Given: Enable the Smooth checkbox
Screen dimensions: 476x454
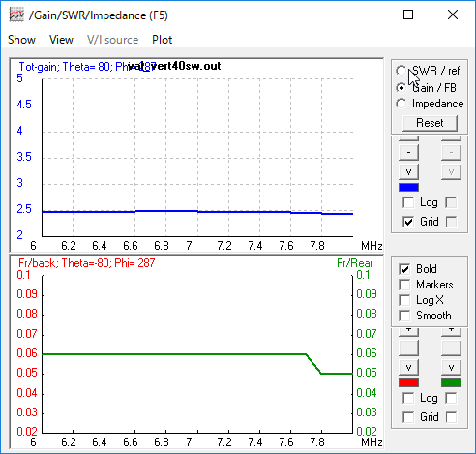Looking at the screenshot, I should [x=404, y=316].
